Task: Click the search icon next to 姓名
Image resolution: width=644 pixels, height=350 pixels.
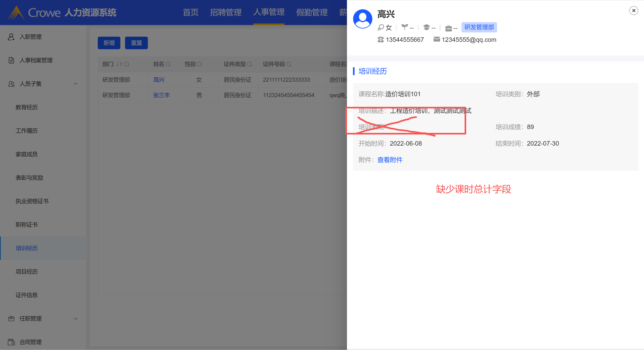Action: click(168, 64)
